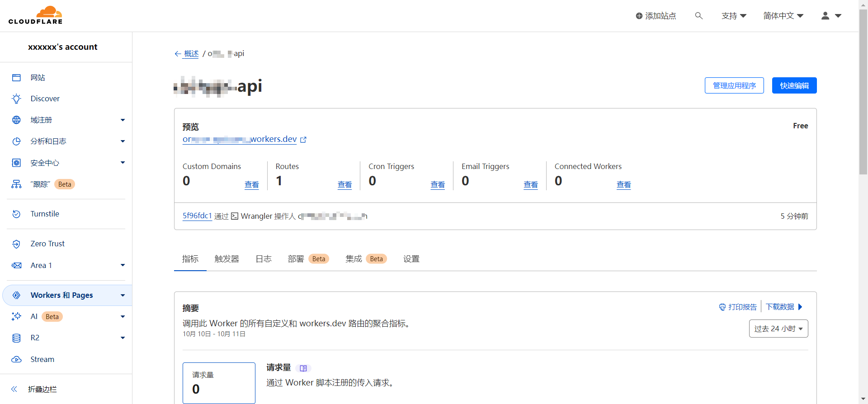Open the 简体中文 language dropdown
868x404 pixels.
tap(783, 16)
